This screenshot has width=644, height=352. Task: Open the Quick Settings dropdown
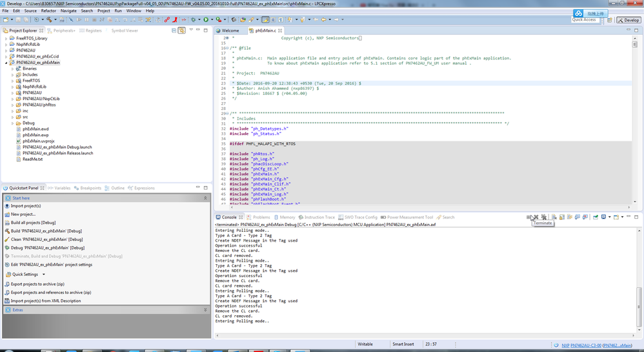(x=44, y=274)
